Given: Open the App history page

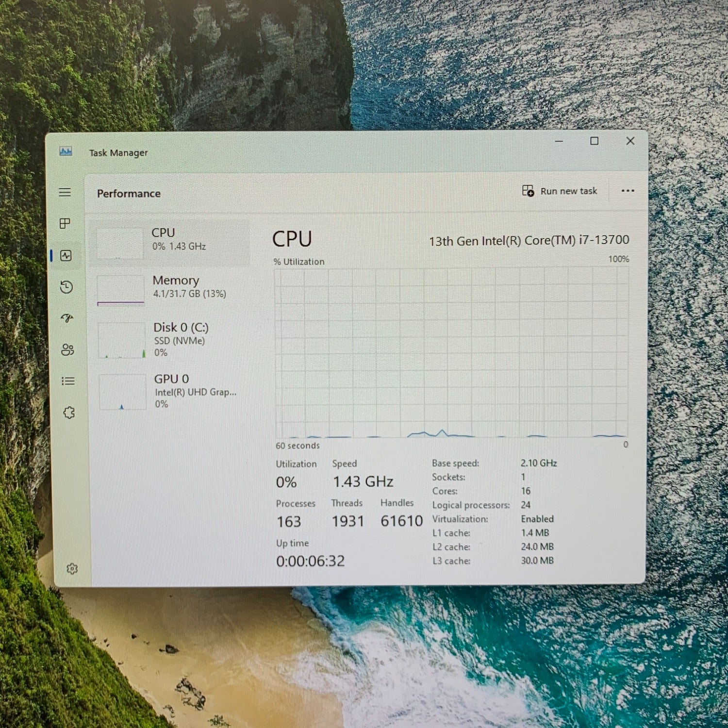Looking at the screenshot, I should 66,287.
